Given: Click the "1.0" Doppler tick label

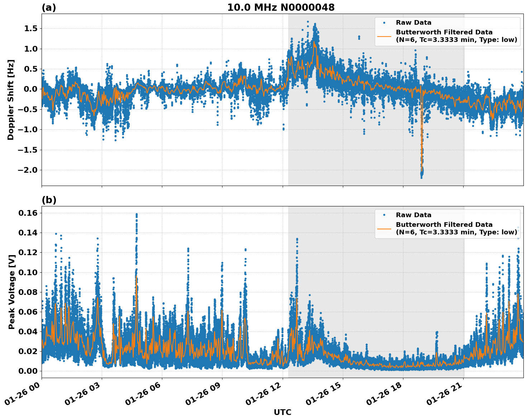Looking at the screenshot, I should (x=31, y=49).
